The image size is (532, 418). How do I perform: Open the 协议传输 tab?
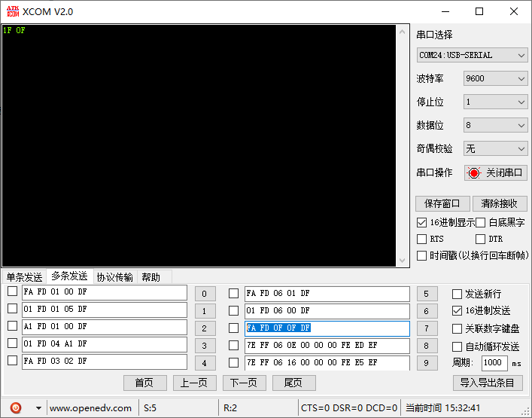tap(114, 277)
